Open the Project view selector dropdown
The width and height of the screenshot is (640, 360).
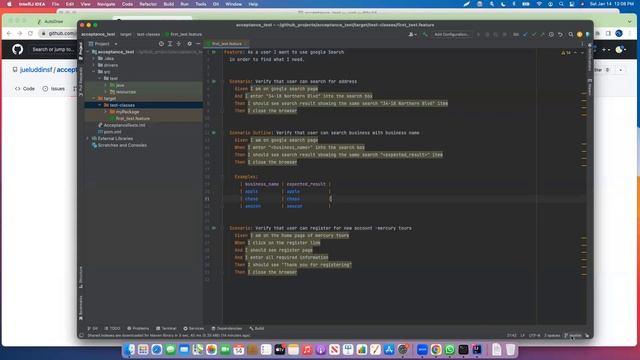[103, 44]
